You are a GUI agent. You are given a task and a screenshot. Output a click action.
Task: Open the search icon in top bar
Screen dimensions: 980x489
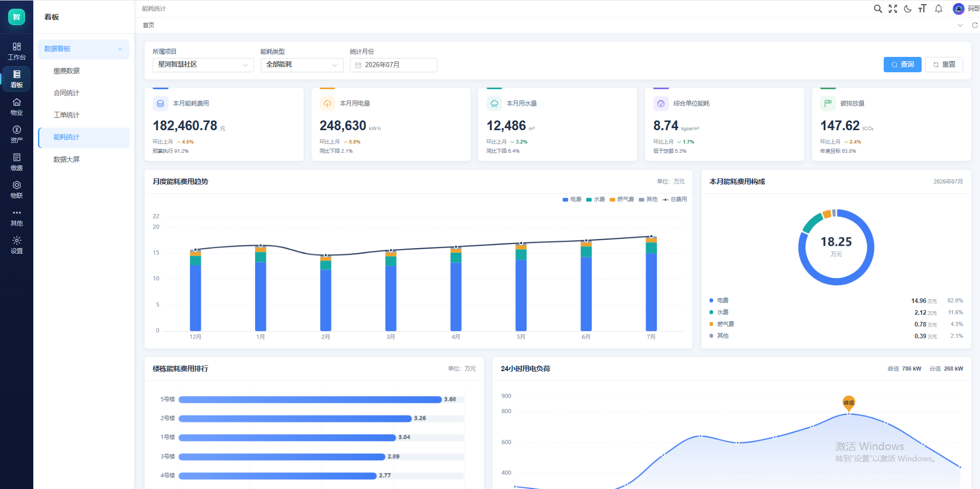[x=878, y=9]
